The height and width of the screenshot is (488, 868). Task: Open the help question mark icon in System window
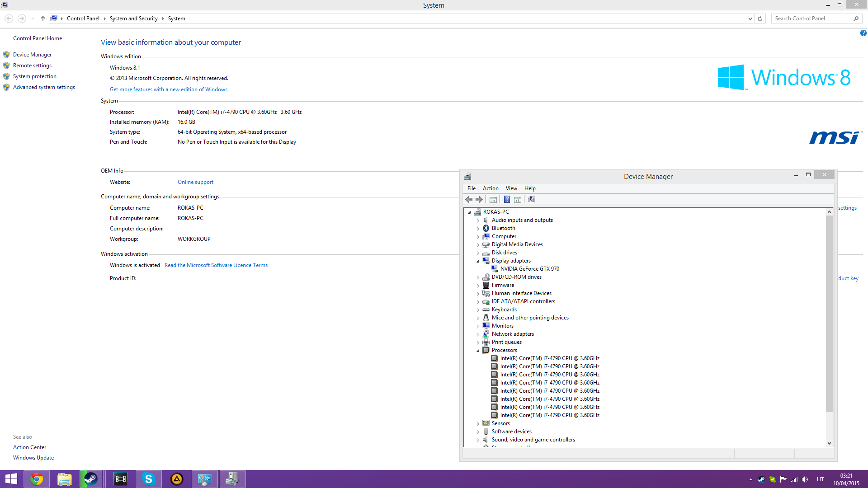coord(863,33)
